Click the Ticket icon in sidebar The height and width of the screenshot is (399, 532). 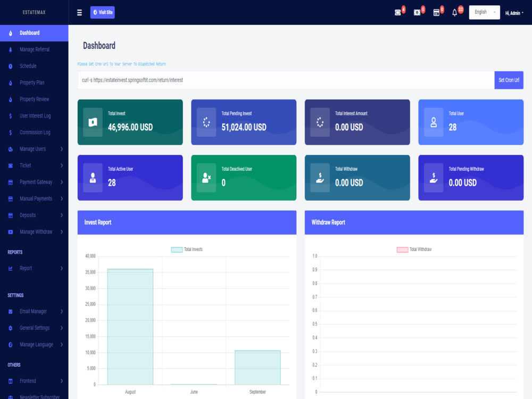click(x=11, y=165)
